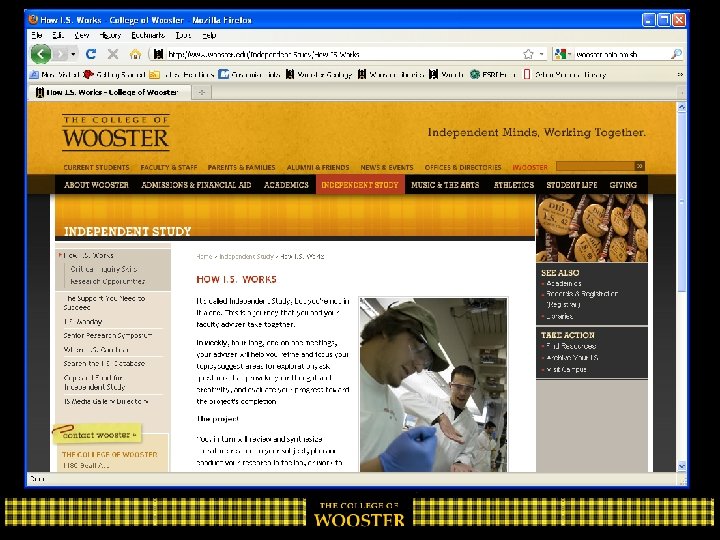Click the URL text in the address bar

(x=264, y=54)
